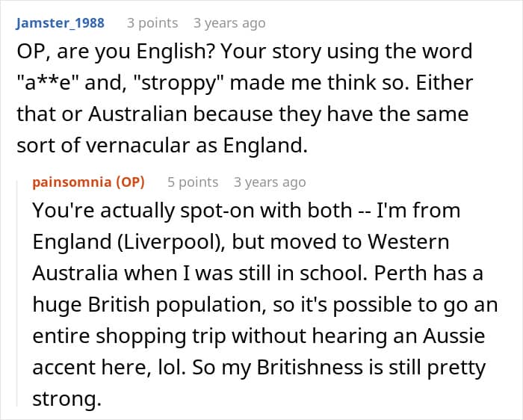Click the '3 points' score on Jamster_1988's comment
Image resolution: width=523 pixels, height=420 pixels.
(152, 23)
